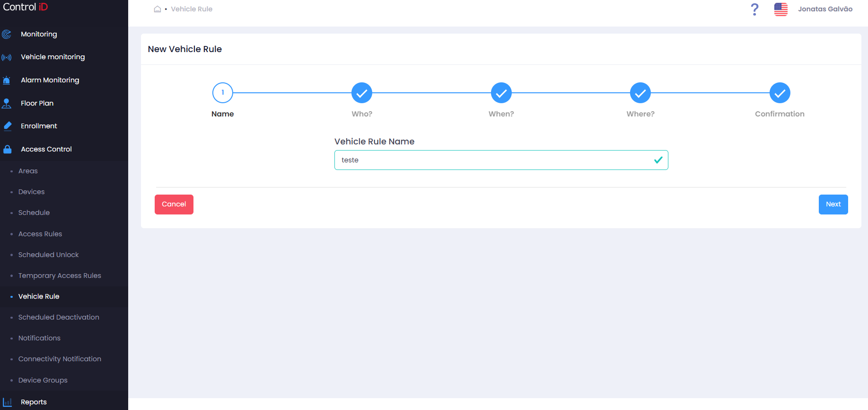Click the home breadcrumb icon
The height and width of the screenshot is (410, 868).
click(158, 9)
